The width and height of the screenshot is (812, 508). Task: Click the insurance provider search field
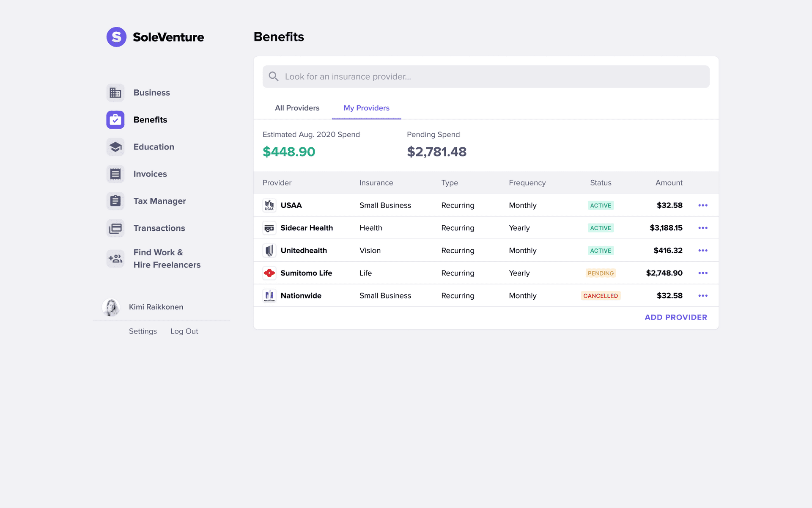point(486,76)
